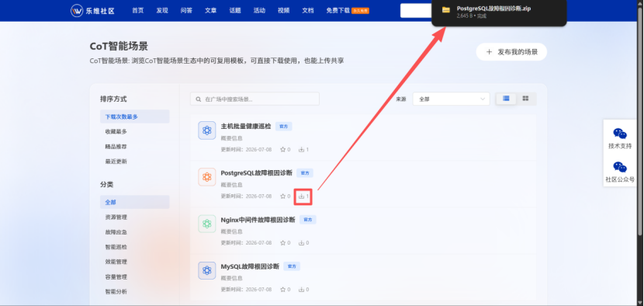Switch to grid view icon

pyautogui.click(x=526, y=99)
